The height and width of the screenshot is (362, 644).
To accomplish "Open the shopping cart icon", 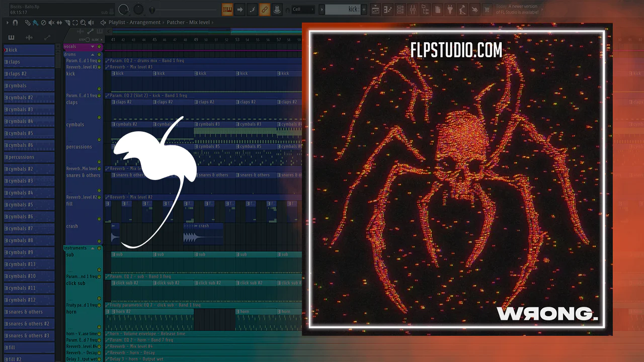I will 487,10.
